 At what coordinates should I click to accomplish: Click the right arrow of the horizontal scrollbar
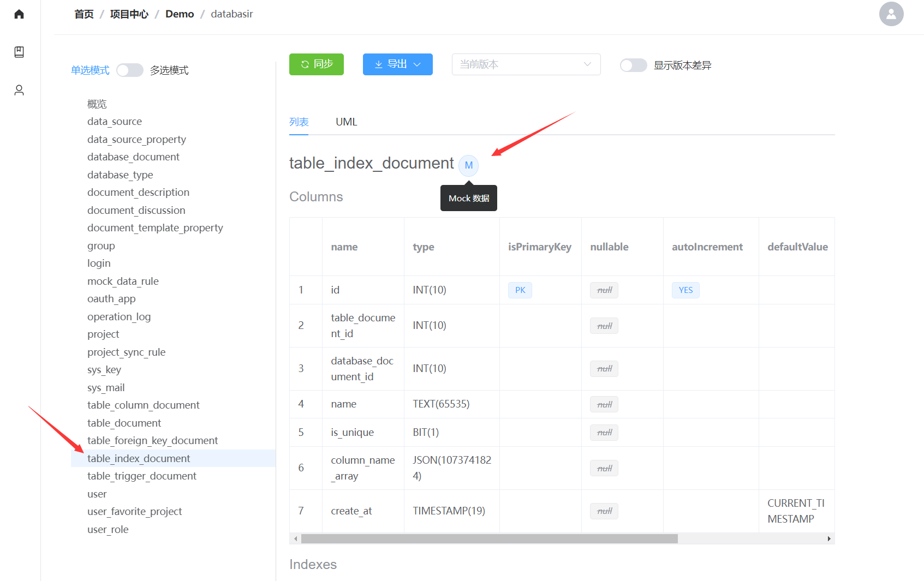(x=828, y=539)
